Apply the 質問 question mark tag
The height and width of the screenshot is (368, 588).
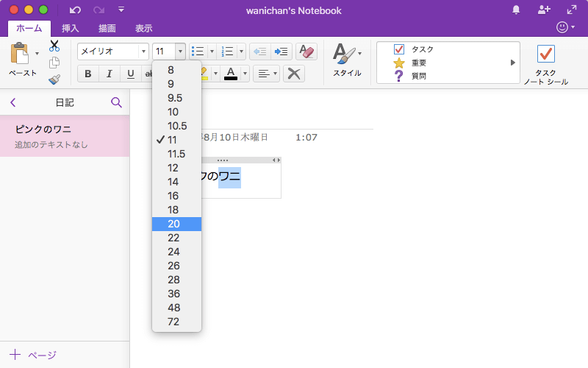point(410,76)
